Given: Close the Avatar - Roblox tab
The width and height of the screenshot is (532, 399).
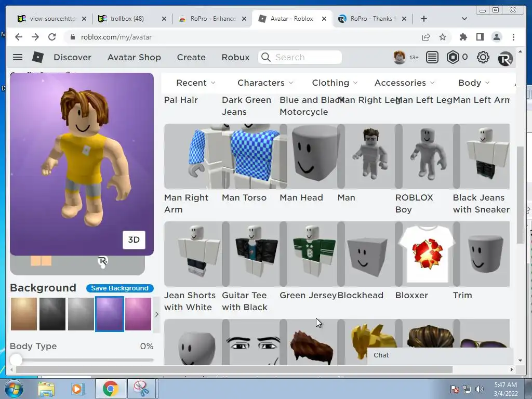Looking at the screenshot, I should pyautogui.click(x=324, y=19).
